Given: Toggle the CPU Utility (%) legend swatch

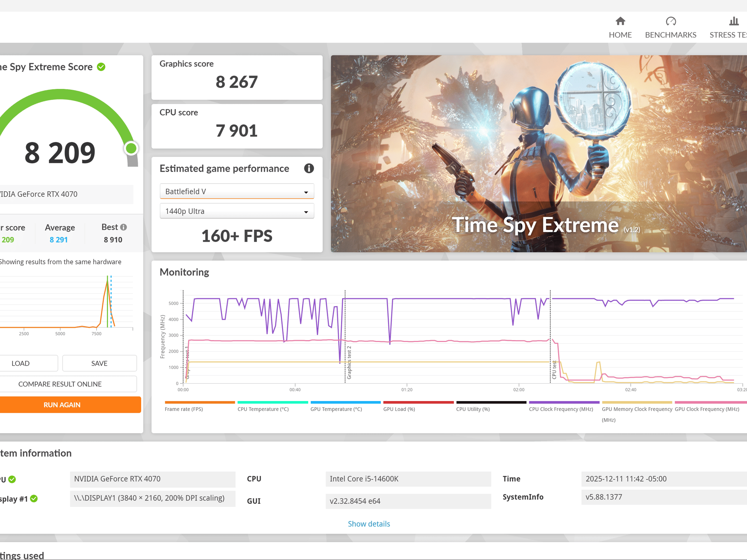Looking at the screenshot, I should (x=491, y=402).
